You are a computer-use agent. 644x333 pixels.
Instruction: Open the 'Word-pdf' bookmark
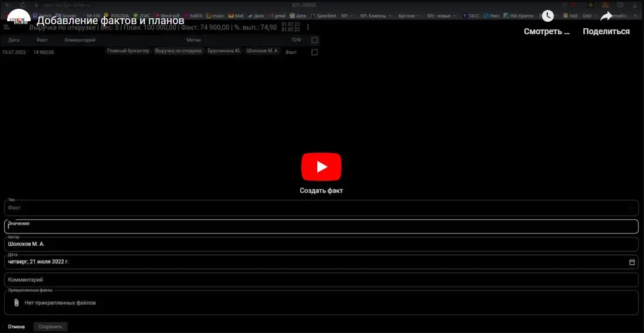click(167, 15)
